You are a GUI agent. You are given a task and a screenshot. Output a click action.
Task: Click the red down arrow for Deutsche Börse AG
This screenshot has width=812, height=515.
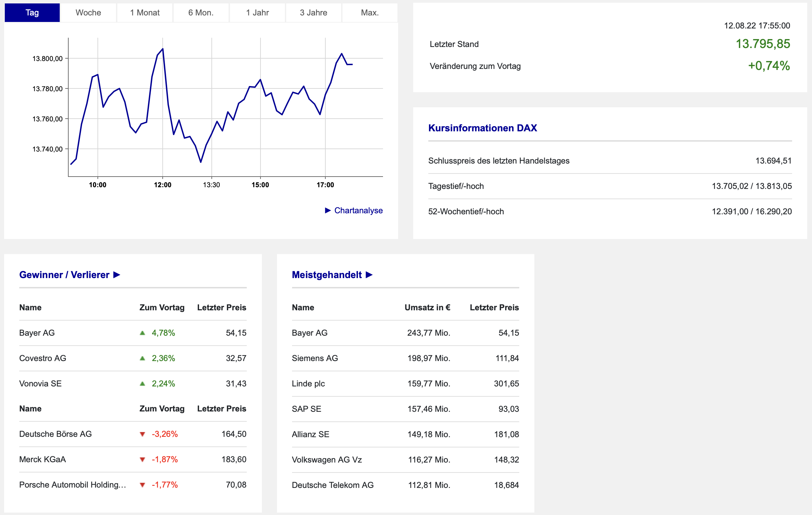point(142,434)
